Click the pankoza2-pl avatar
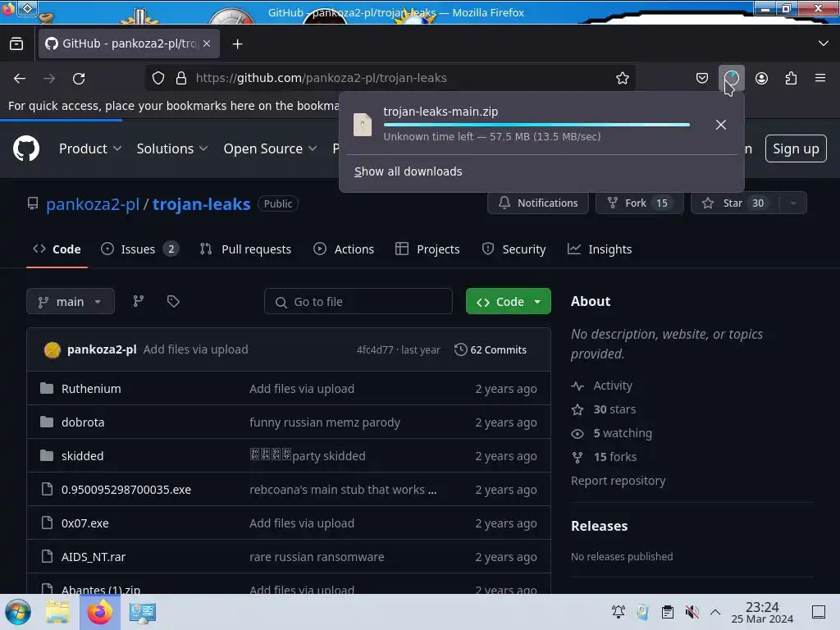 pyautogui.click(x=52, y=349)
